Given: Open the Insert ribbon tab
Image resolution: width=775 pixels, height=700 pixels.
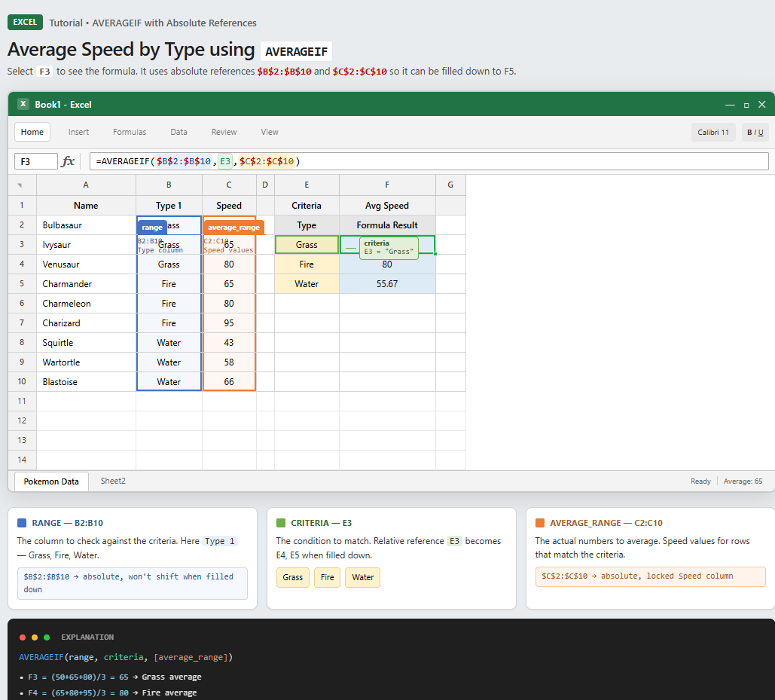Looking at the screenshot, I should point(78,132).
